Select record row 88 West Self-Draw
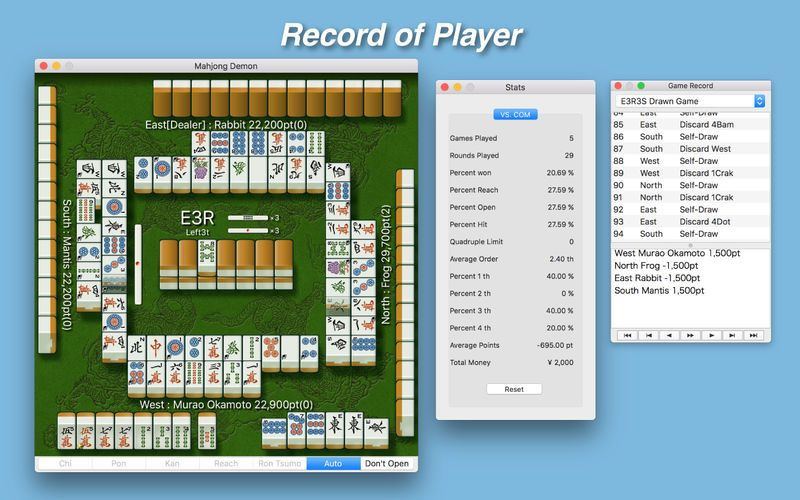The image size is (800, 500). pyautogui.click(x=690, y=161)
